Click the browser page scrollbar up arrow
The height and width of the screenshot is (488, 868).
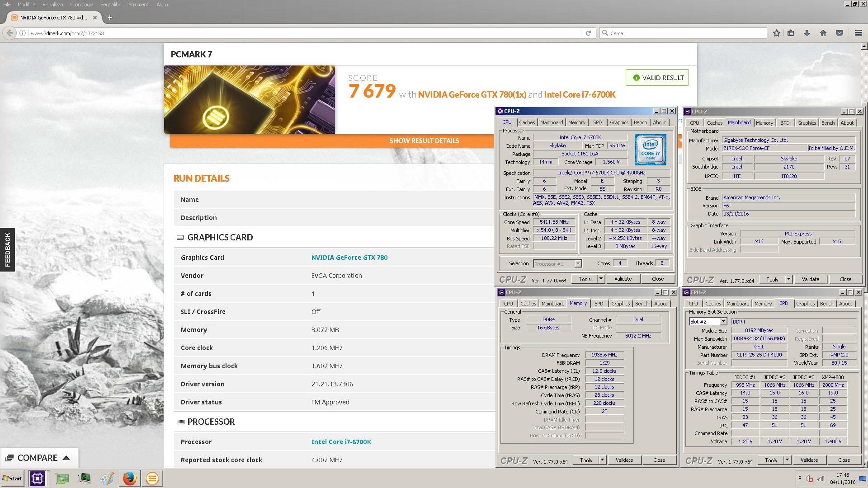[x=864, y=46]
